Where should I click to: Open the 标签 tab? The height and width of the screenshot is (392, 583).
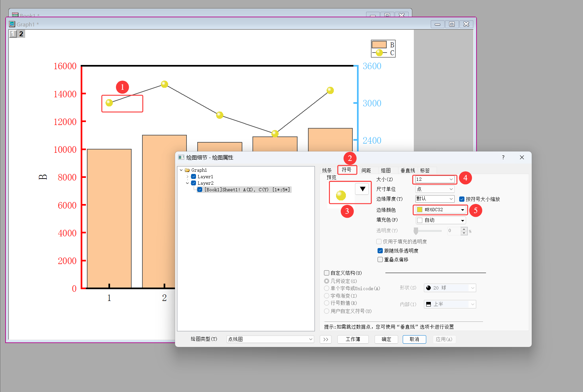coord(425,170)
